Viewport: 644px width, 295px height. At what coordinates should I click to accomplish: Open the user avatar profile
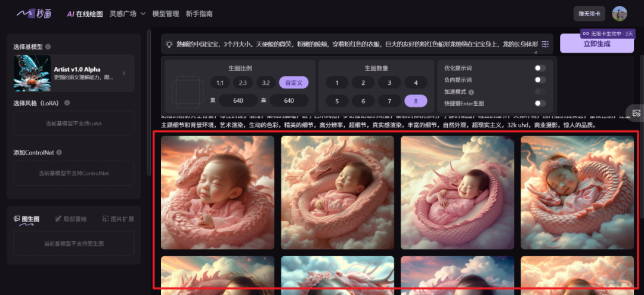tap(620, 13)
